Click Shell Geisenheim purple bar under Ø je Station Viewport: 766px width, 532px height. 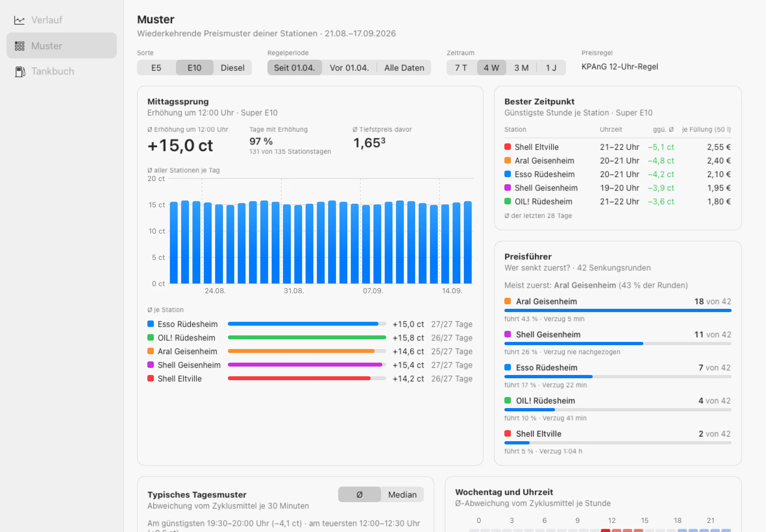pyautogui.click(x=306, y=365)
